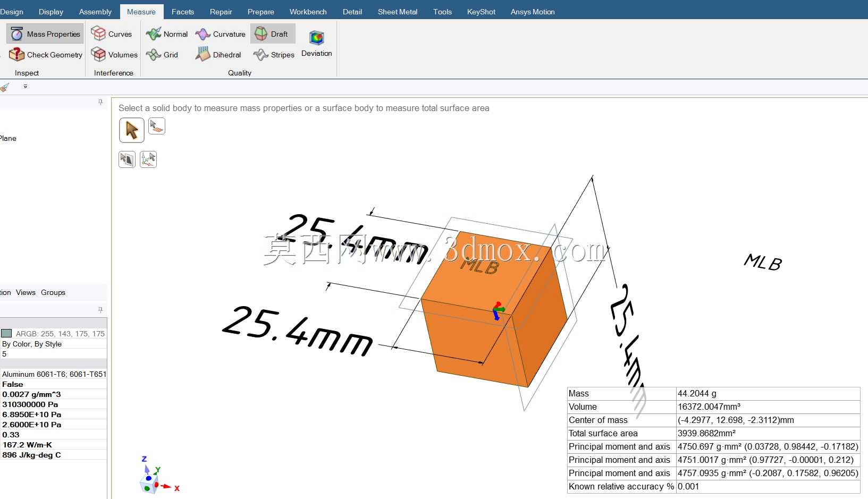Image resolution: width=868 pixels, height=499 pixels.
Task: Click the 4757.0935 principal moment value
Action: 768,473
